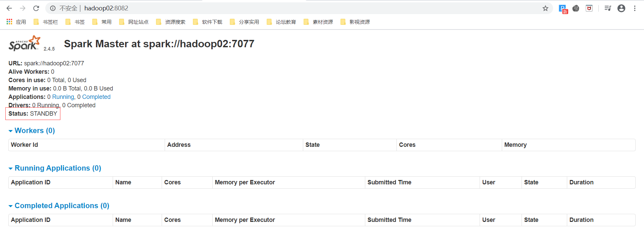Screen dimensions: 644x243
Task: Click the URL spark://hadoop02:7077 line
Action: click(46, 63)
